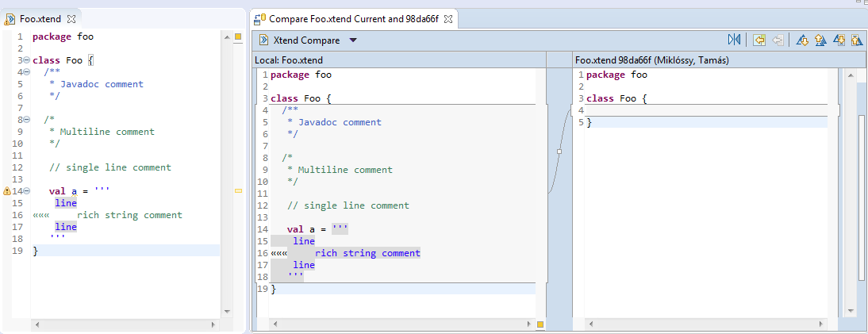
Task: Click 'val a' line 14 in local compare pane
Action: click(301, 229)
